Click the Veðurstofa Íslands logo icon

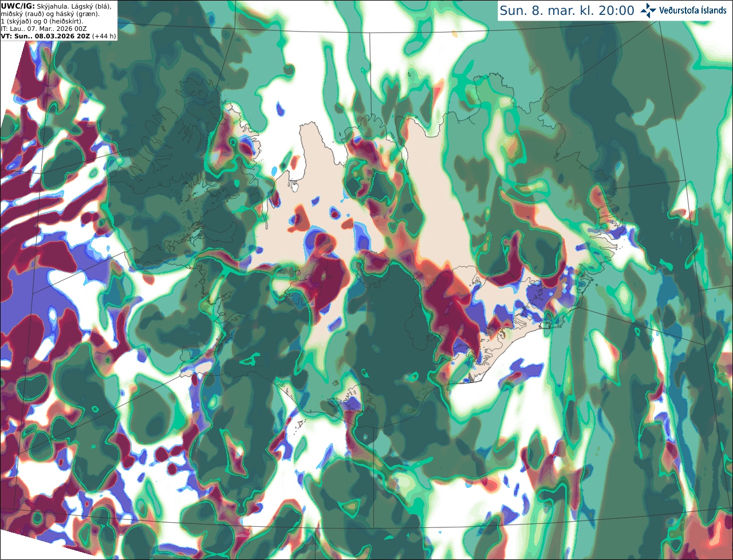click(648, 10)
